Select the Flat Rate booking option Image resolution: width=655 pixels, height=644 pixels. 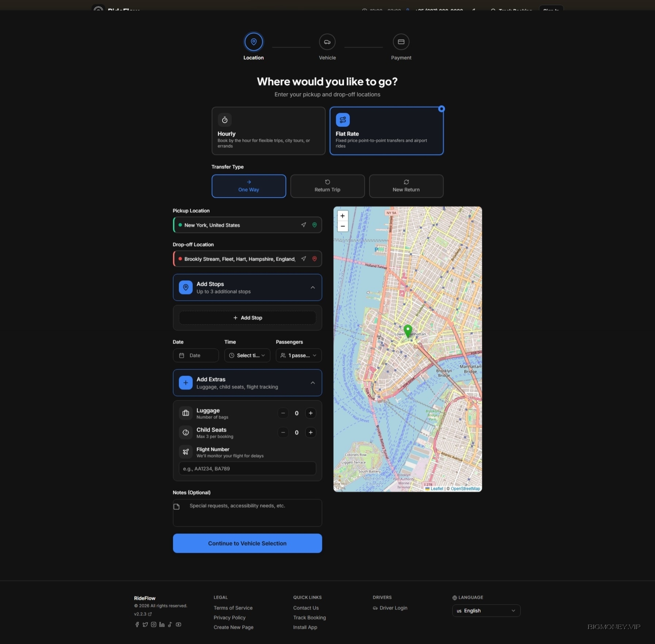coord(386,131)
